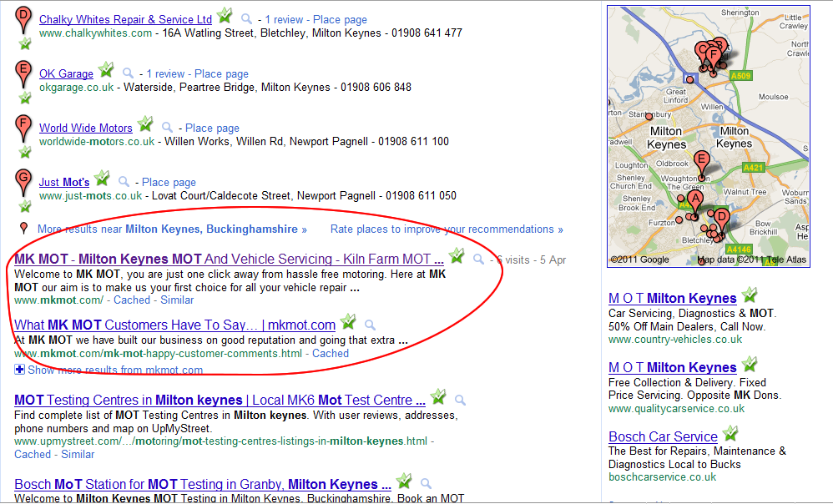Click magnifier icon after MOT Testing Centres result
833x504 pixels.
[x=461, y=400]
